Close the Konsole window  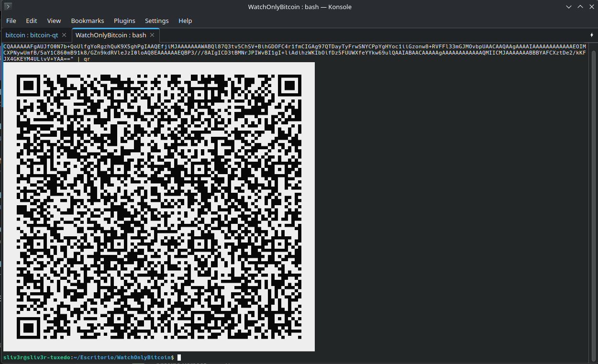pyautogui.click(x=591, y=7)
